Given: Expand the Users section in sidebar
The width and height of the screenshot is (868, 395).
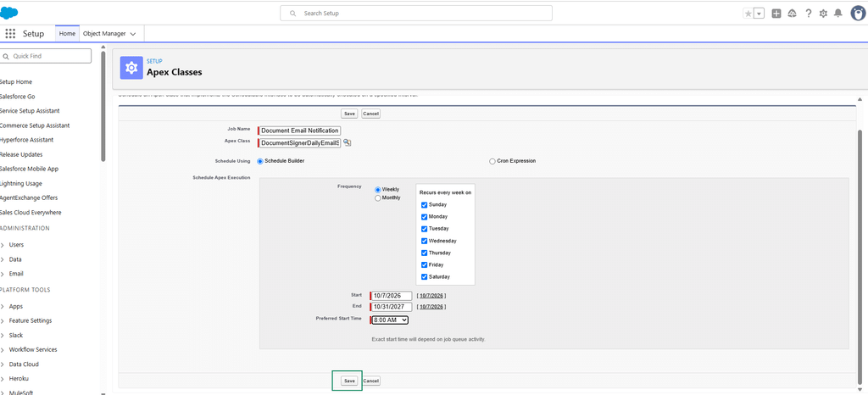Looking at the screenshot, I should 3,244.
